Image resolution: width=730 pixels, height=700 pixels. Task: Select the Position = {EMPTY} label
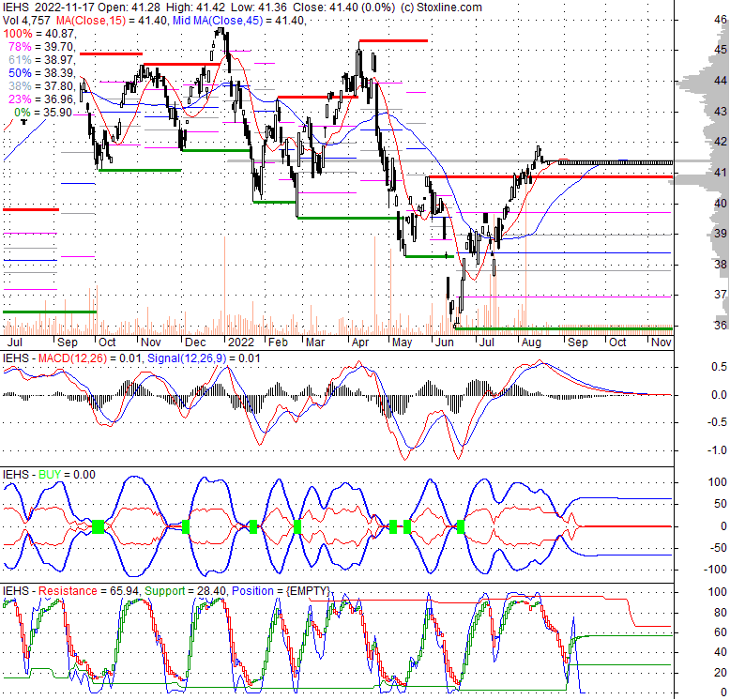pyautogui.click(x=281, y=591)
